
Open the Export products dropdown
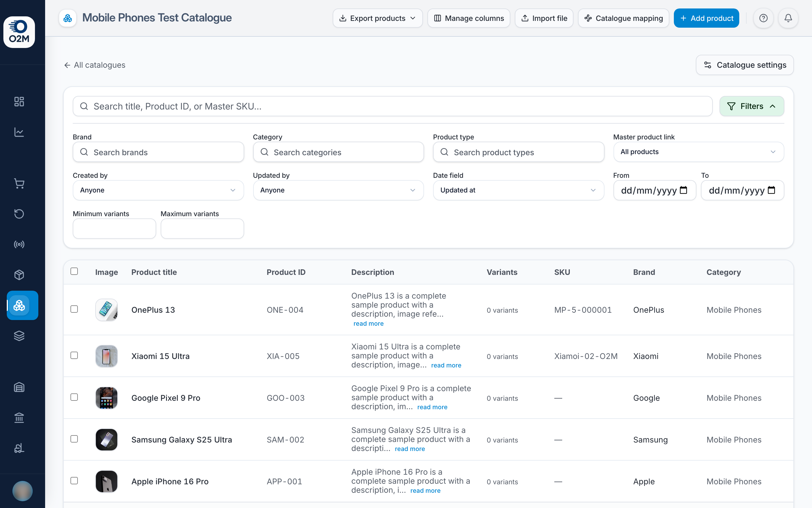point(378,18)
